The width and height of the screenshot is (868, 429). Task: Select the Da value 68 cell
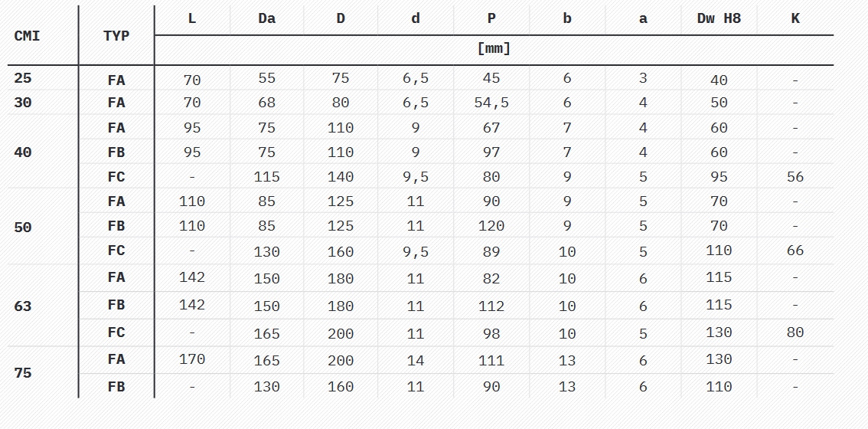[x=266, y=103]
